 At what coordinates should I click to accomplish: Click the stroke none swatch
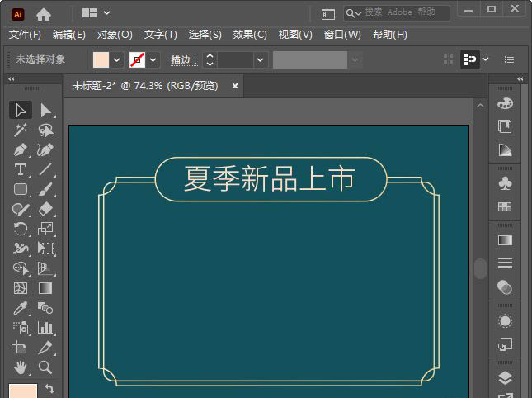click(x=137, y=60)
